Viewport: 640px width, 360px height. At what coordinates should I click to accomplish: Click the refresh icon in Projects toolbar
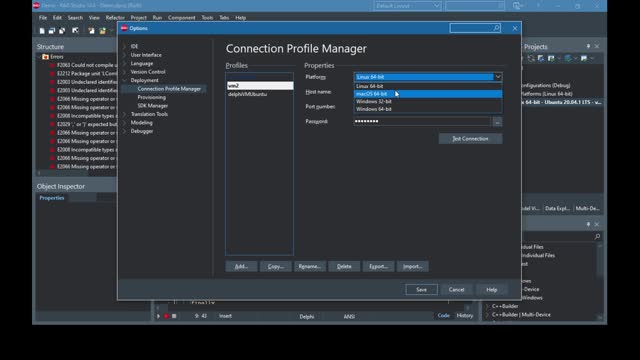531,58
